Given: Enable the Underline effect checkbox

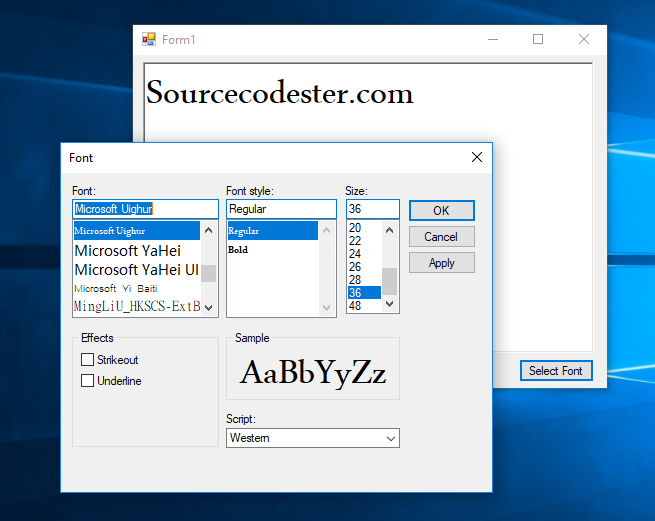Looking at the screenshot, I should pos(87,380).
